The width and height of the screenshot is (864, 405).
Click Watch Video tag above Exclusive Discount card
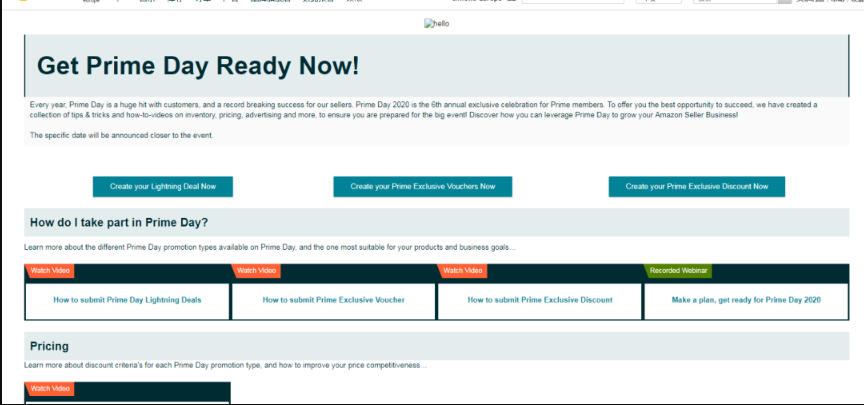tap(462, 271)
